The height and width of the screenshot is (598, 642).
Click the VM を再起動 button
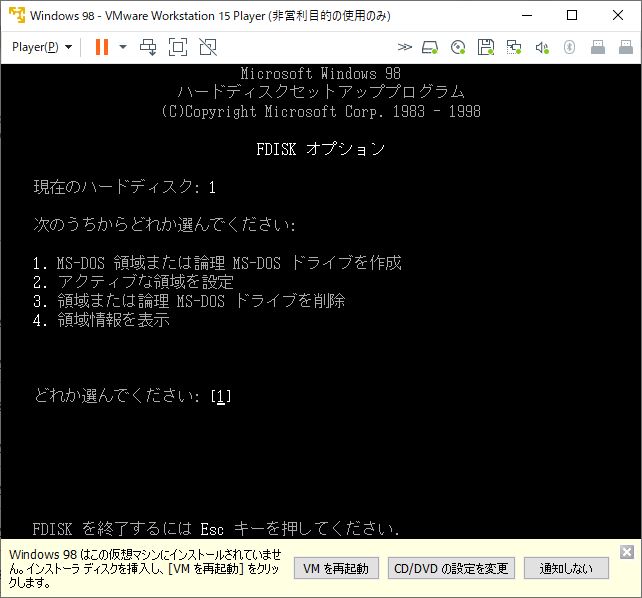point(336,568)
